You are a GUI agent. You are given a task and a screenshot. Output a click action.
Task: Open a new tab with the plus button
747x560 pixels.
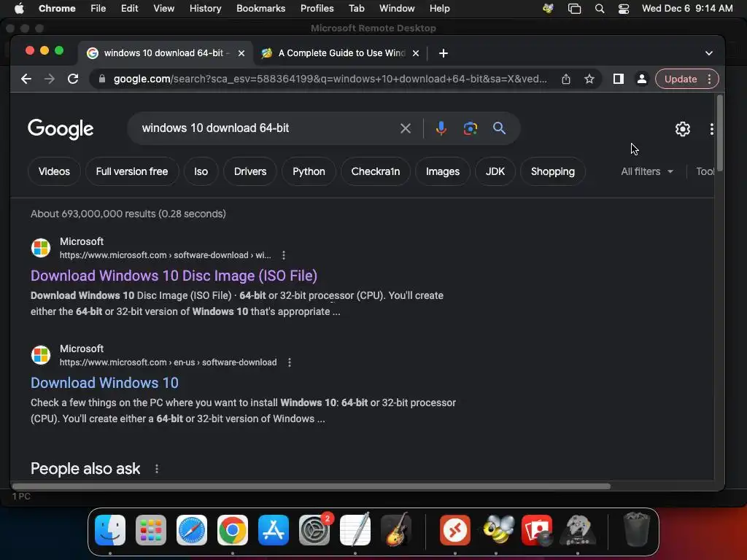(x=444, y=53)
